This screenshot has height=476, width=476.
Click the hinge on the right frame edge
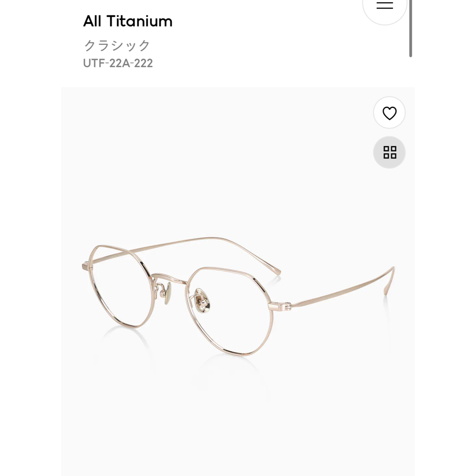[x=280, y=306]
